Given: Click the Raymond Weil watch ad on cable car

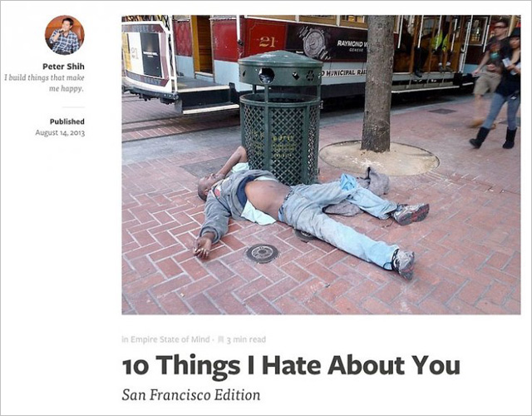Looking at the screenshot, I should tap(328, 43).
